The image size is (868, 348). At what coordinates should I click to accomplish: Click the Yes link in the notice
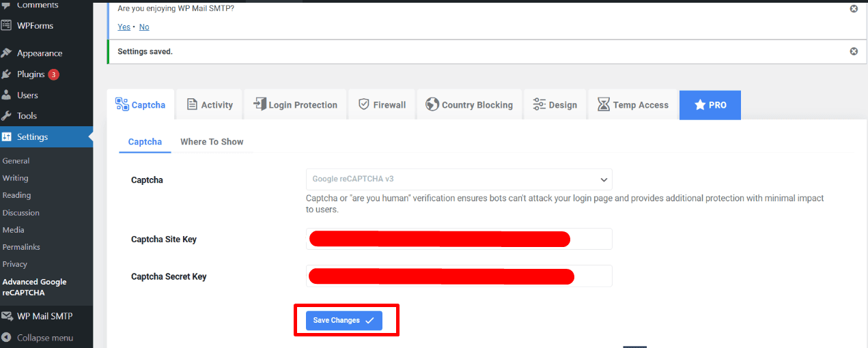124,27
